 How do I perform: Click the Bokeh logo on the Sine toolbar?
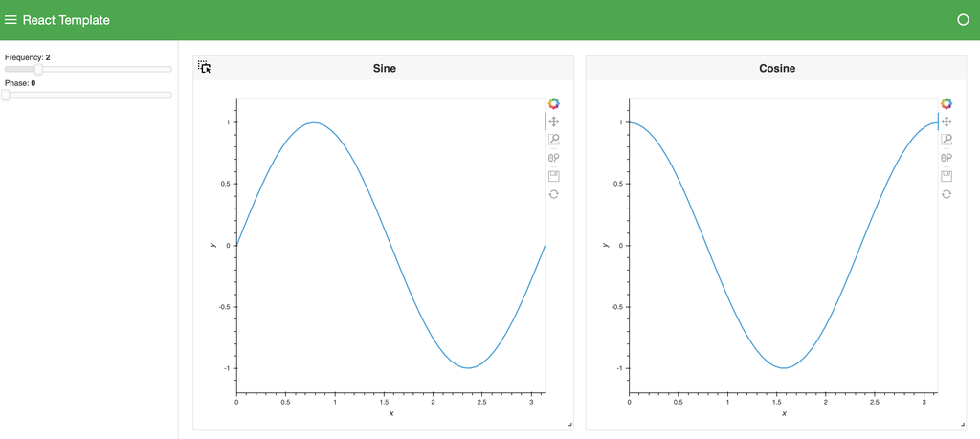554,103
